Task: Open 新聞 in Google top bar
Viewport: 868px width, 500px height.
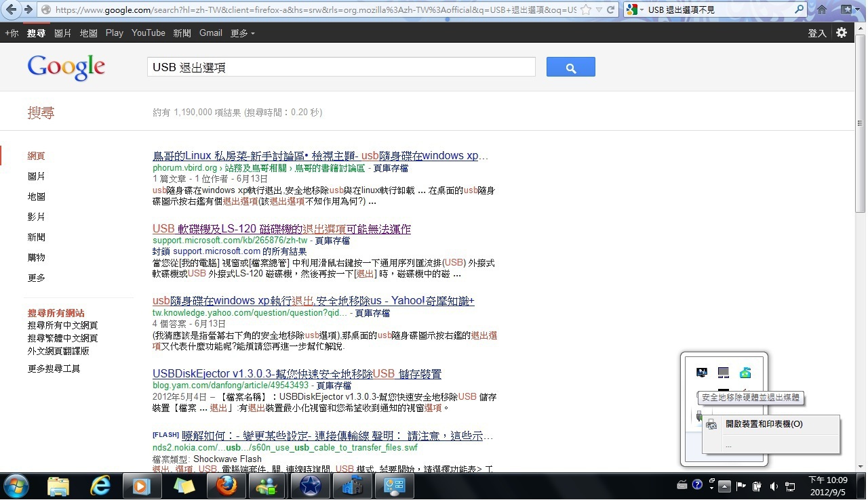Action: click(x=182, y=33)
